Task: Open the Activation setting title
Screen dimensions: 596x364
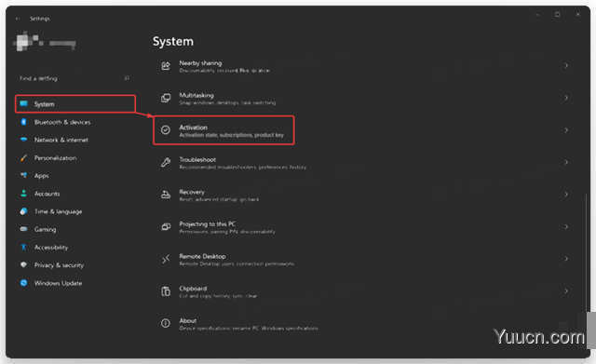Action: (x=193, y=128)
